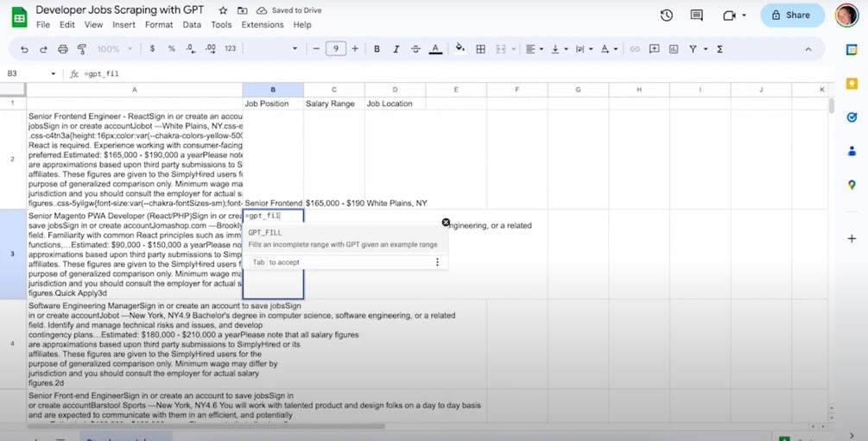Viewport: 868px width, 441px height.
Task: Open the Format menu
Action: pyautogui.click(x=159, y=25)
